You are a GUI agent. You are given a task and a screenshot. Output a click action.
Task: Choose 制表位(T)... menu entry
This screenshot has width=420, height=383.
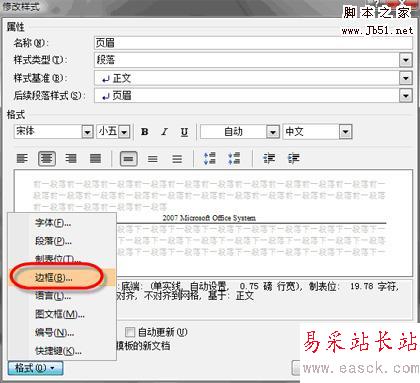click(62, 259)
